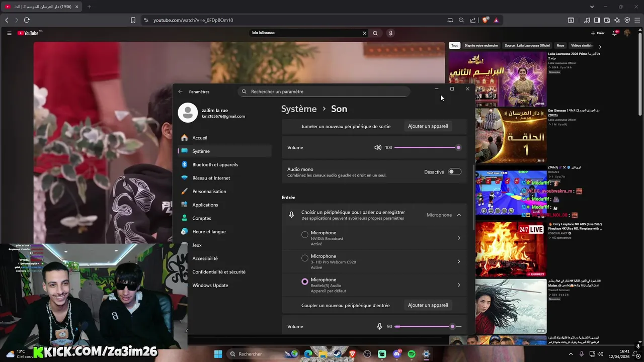The image size is (644, 362).
Task: Open the Brave main menu hamburger icon
Action: tap(636, 20)
